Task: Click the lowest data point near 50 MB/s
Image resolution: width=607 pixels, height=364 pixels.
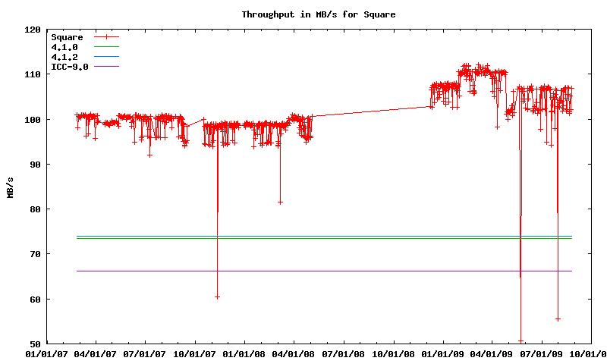Action: (521, 341)
